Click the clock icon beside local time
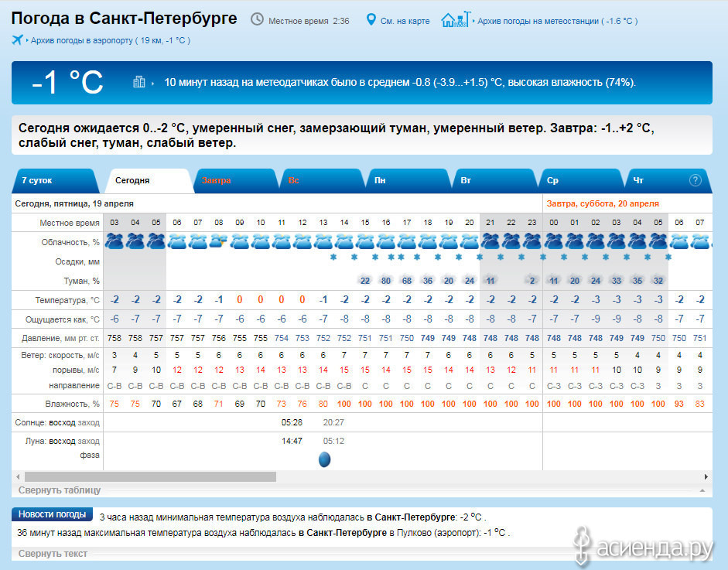The height and width of the screenshot is (570, 728). pos(257,19)
